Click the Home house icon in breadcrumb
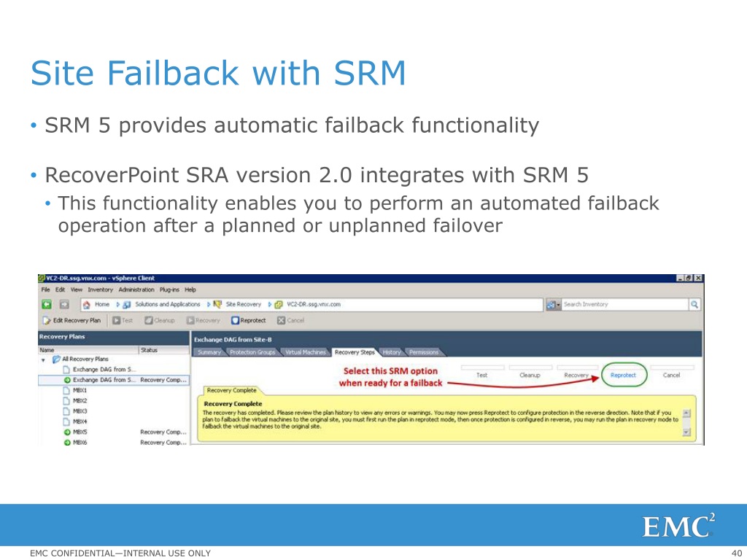The height and width of the screenshot is (560, 747). coord(86,305)
